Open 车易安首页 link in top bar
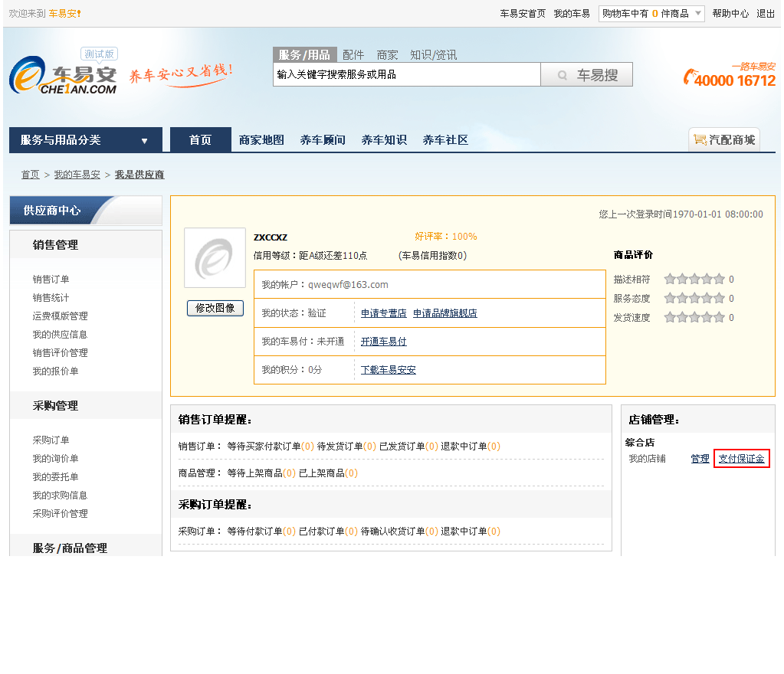The image size is (784, 674). (523, 14)
